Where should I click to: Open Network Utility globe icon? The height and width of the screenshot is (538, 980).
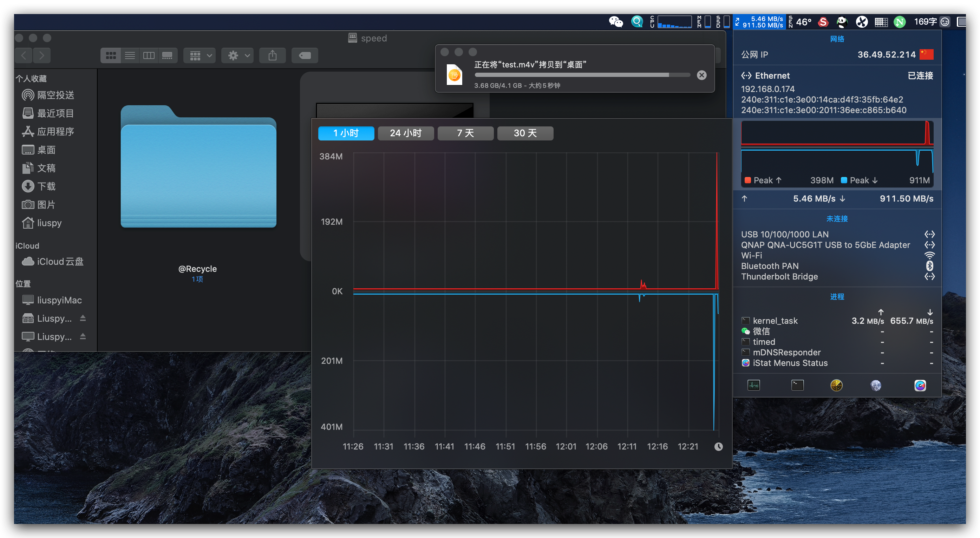click(876, 386)
